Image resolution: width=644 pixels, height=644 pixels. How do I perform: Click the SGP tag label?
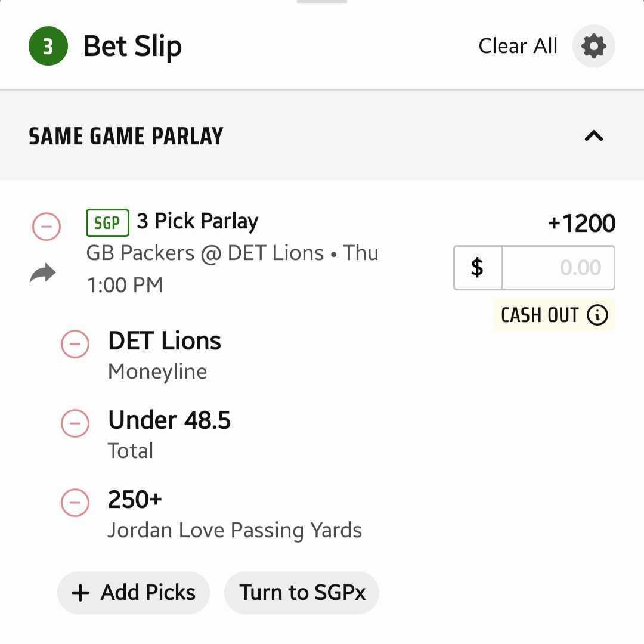pyautogui.click(x=107, y=223)
